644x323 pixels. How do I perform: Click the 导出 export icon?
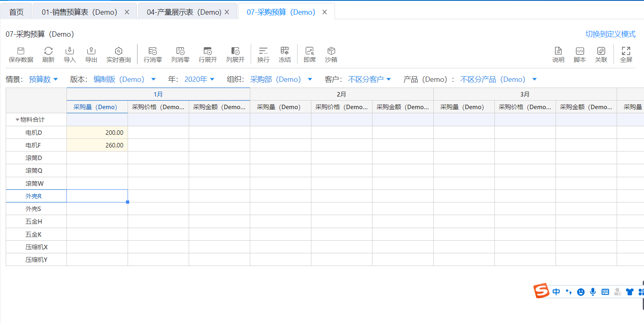coord(91,55)
